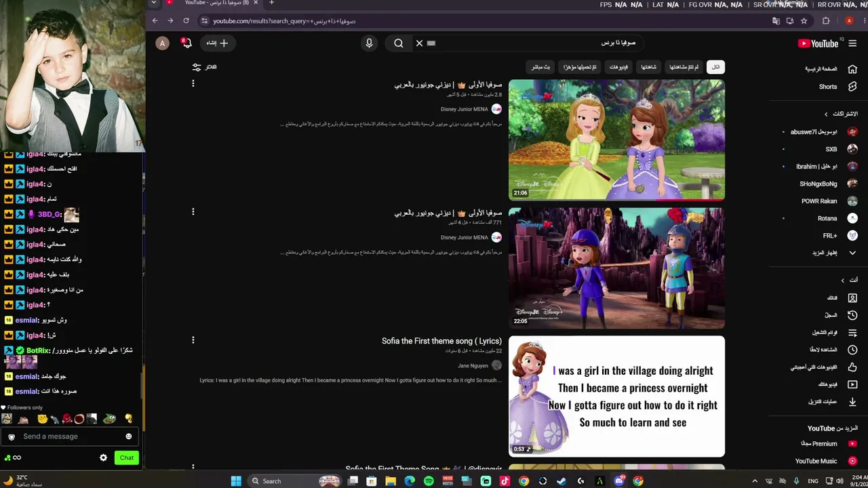Go to the YouTube logo home
Screen dimensions: 868x488
(818, 43)
